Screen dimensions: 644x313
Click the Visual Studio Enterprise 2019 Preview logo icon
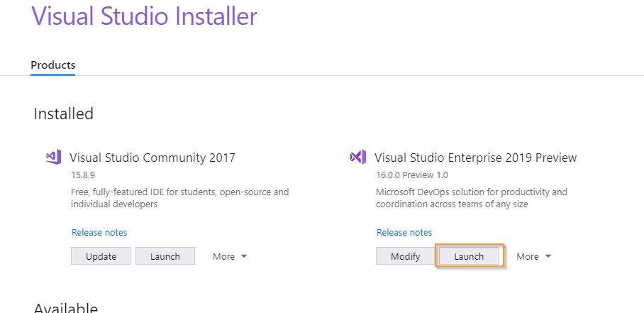coord(357,157)
